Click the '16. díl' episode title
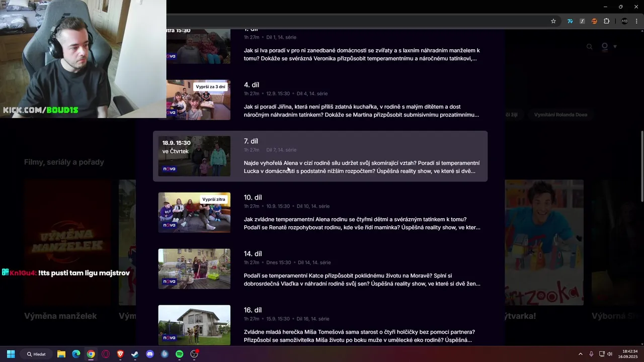 point(253,310)
